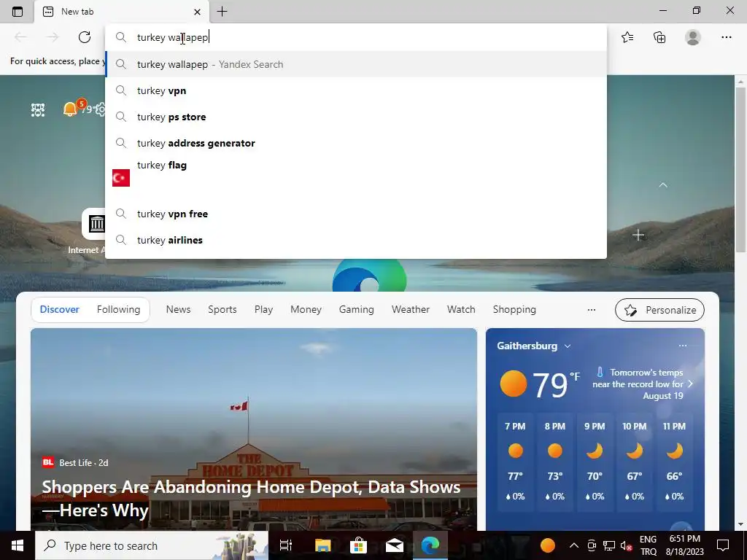This screenshot has width=747, height=560.
Task: Pick the 'turkey address generator' suggestion
Action: [356, 143]
